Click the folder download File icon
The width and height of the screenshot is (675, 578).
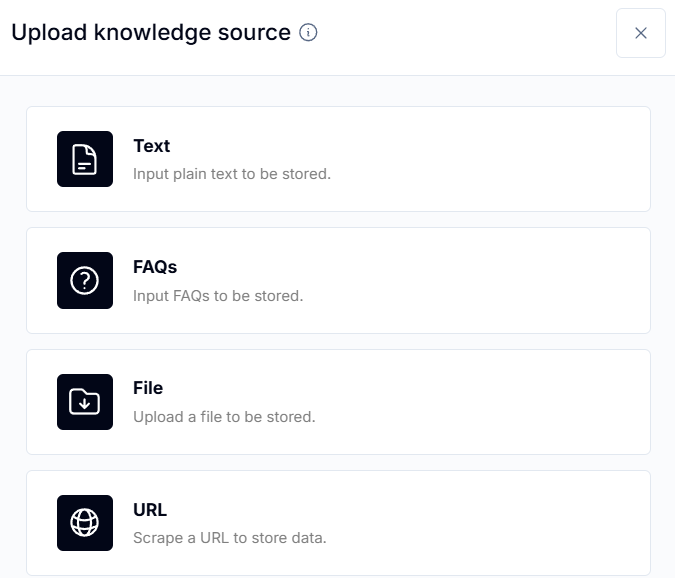pos(85,402)
